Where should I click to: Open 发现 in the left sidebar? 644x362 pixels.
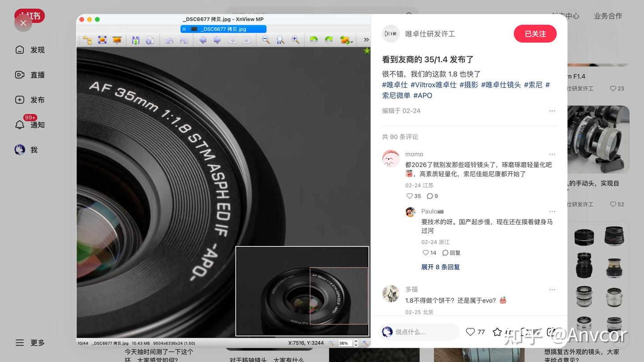[30, 50]
